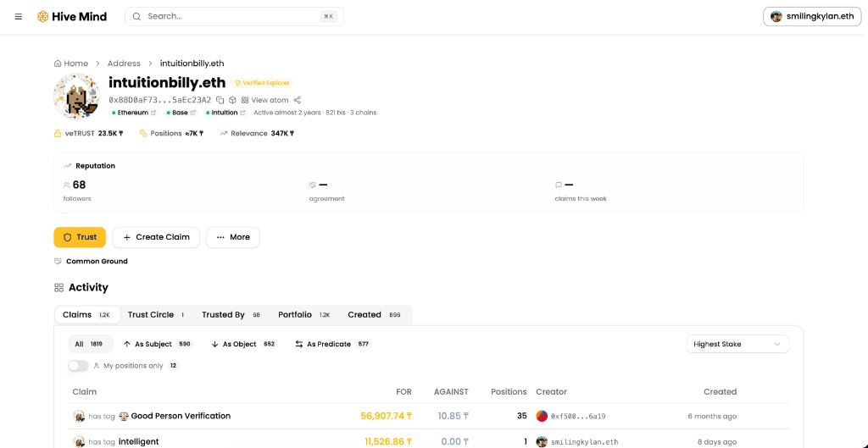The height and width of the screenshot is (448, 868).
Task: Click the intuitionbilly.eth profile avatar
Action: [76, 97]
